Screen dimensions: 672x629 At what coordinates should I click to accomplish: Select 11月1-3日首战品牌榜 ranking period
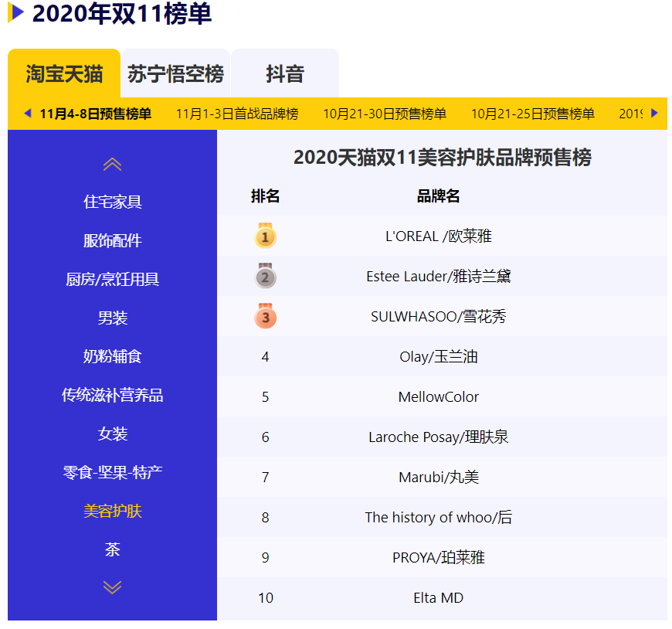(x=237, y=114)
